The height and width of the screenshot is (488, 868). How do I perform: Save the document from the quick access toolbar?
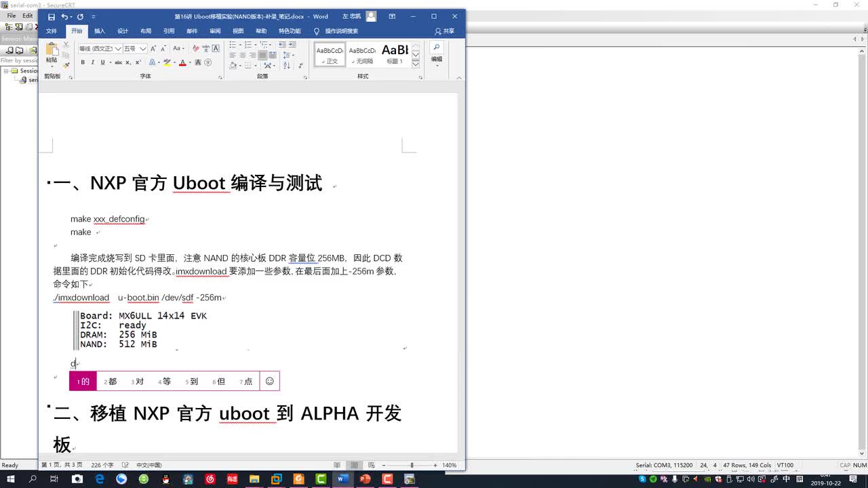pos(52,16)
